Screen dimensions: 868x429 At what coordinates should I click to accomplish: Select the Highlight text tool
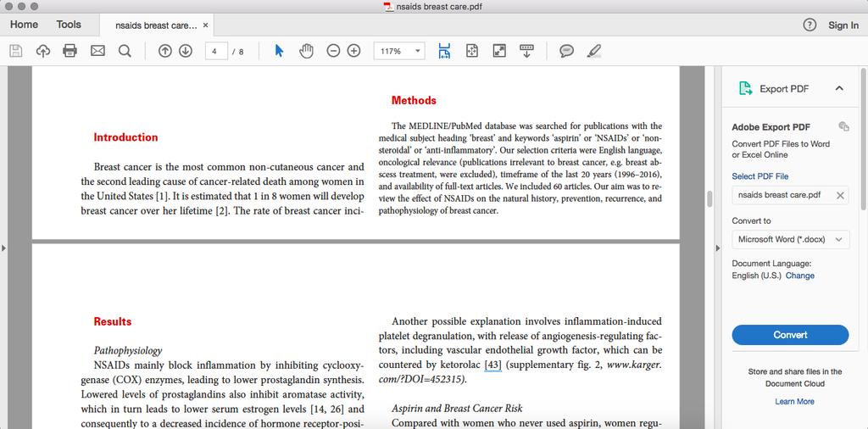[x=594, y=51]
